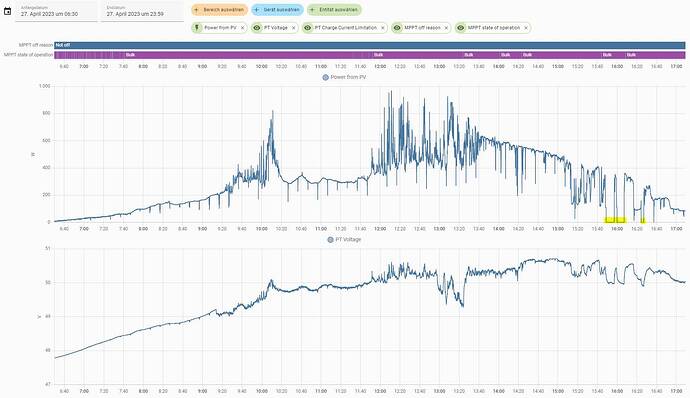Click the plus icon on Entität auswählen
Viewport: 690px width, 398px height.
pyautogui.click(x=312, y=10)
